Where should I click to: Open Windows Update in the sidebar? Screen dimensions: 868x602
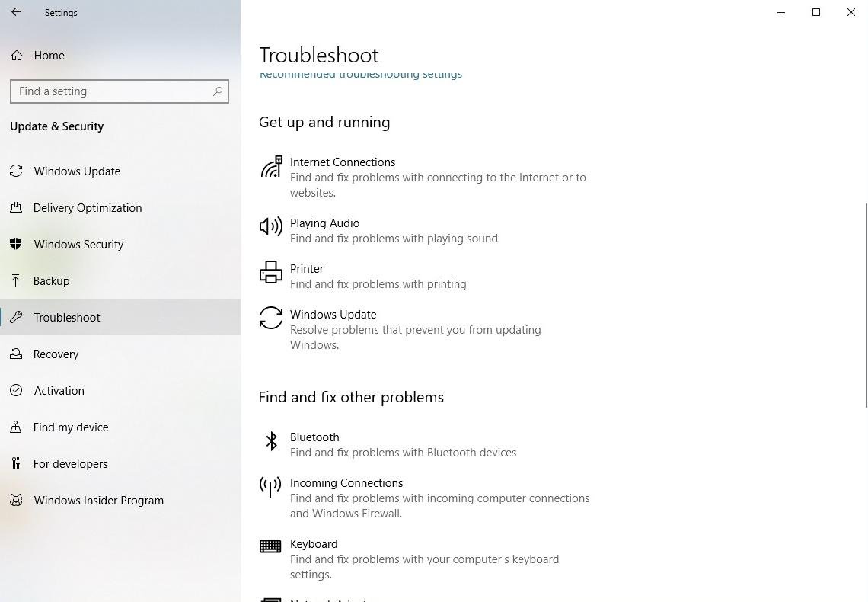coord(77,171)
